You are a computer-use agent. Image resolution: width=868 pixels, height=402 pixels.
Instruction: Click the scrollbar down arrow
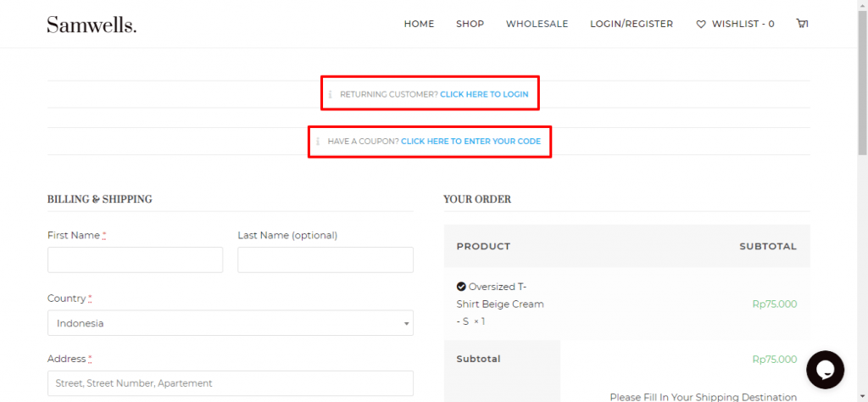(x=861, y=396)
